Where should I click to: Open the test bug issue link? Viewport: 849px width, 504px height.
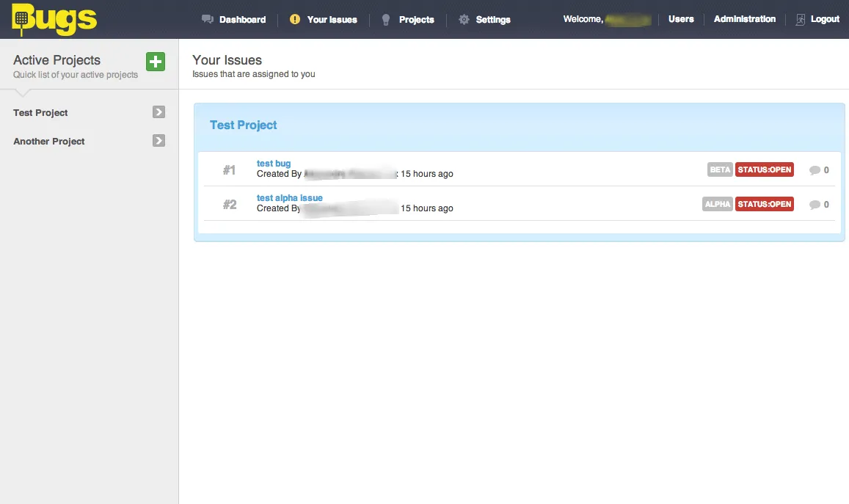coord(274,163)
